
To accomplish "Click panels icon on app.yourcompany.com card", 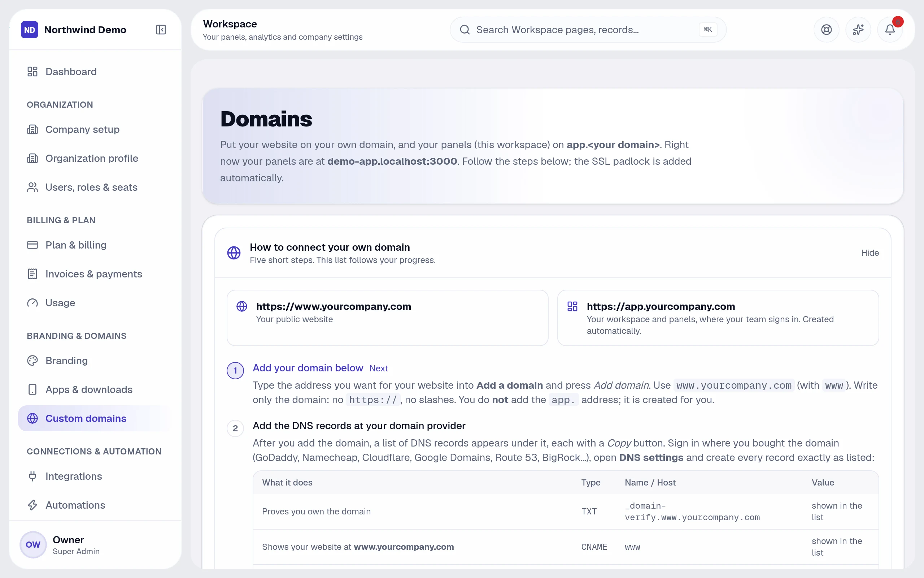I will pos(572,306).
